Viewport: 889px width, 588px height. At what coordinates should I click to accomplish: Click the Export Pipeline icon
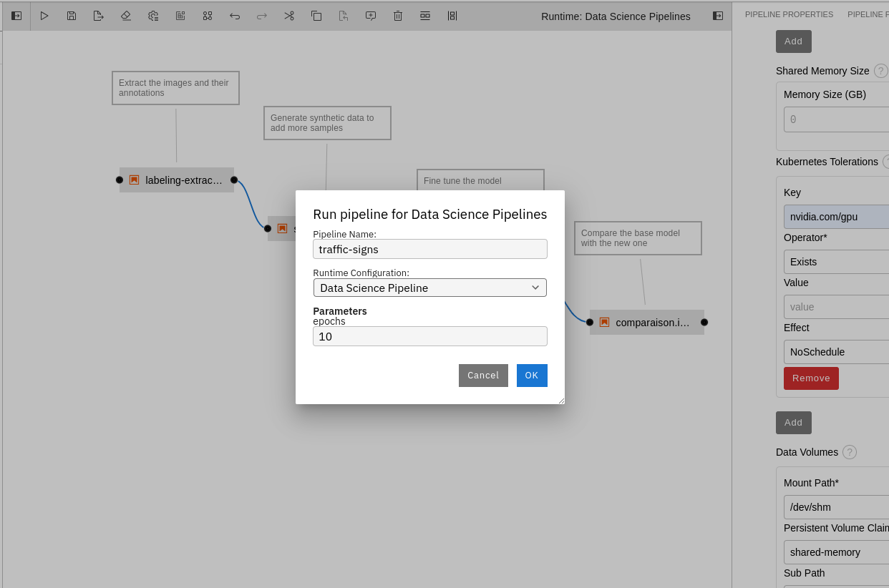click(x=99, y=16)
